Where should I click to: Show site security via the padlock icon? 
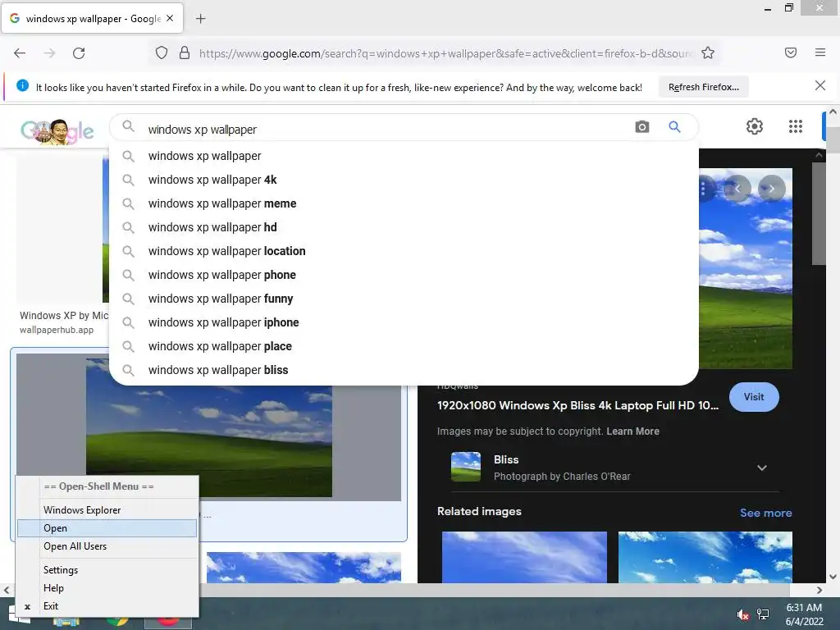click(185, 53)
